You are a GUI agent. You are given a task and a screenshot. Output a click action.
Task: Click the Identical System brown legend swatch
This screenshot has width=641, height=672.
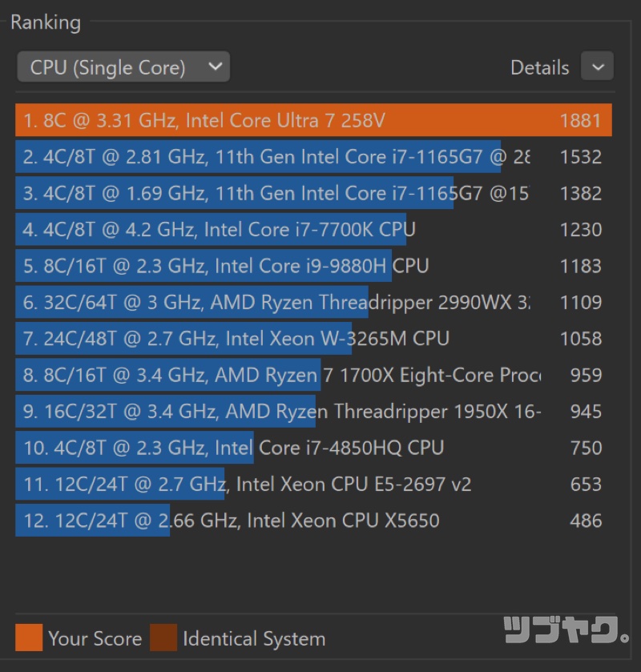pyautogui.click(x=163, y=638)
